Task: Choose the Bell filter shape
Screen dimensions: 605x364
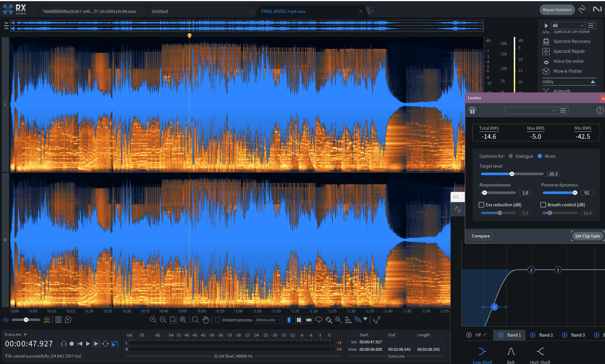Action: click(511, 355)
